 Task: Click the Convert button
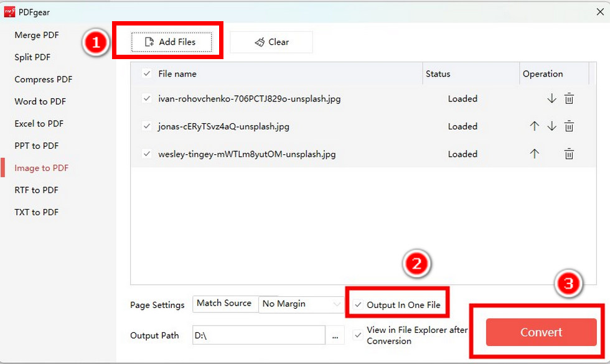coord(540,332)
